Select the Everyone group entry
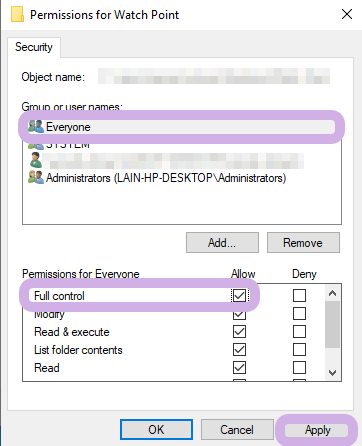Screen dimensions: 362x446 tap(181, 127)
